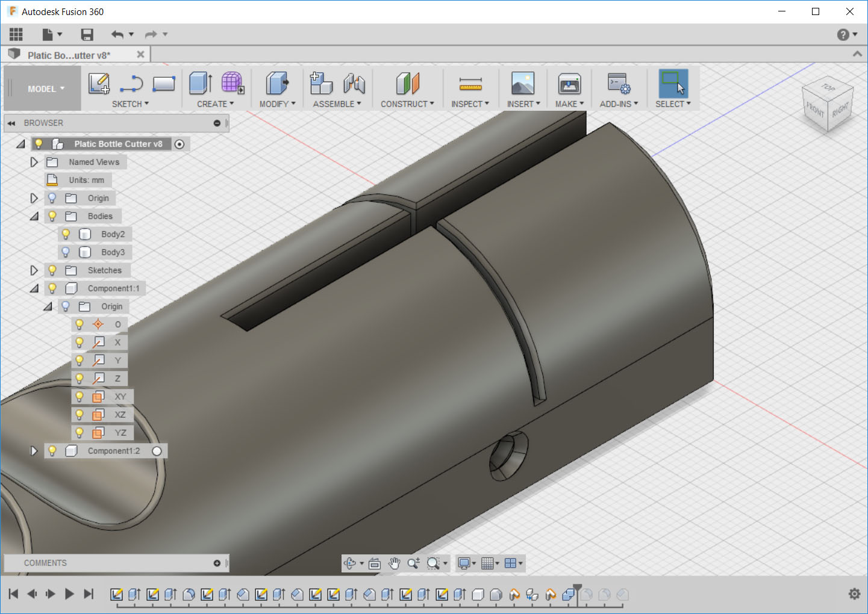Open the MODEL workspace menu
868x614 pixels.
(x=42, y=88)
